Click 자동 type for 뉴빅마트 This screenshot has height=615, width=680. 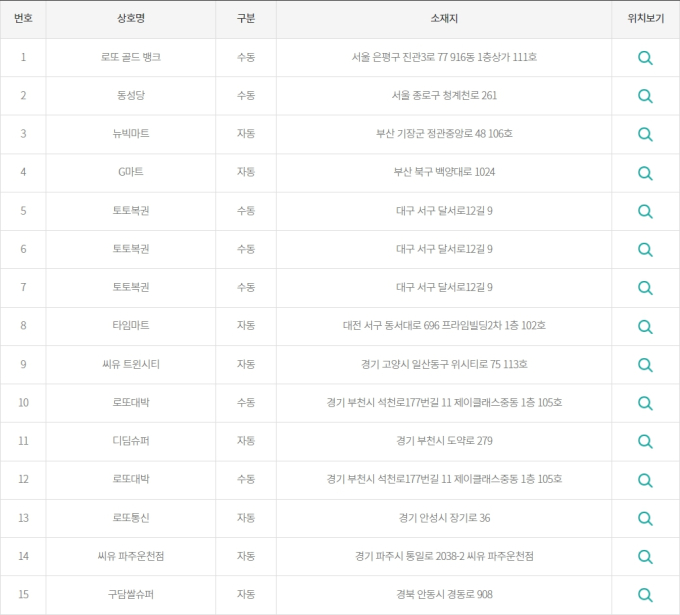(x=246, y=133)
